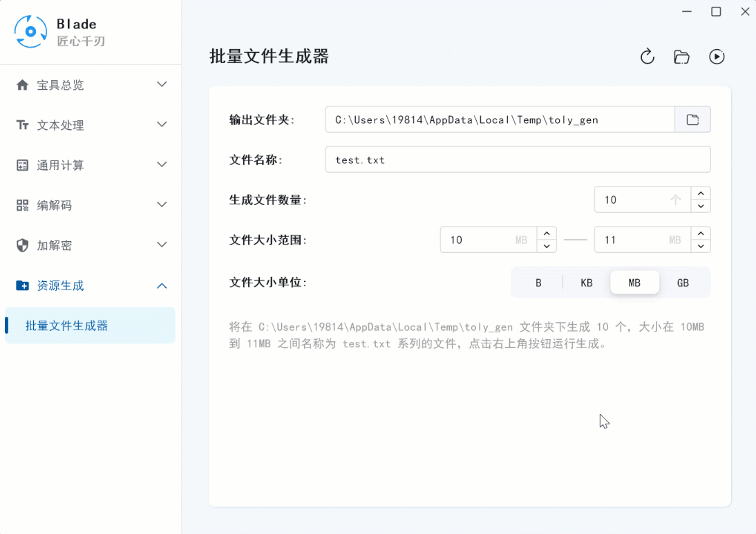
Task: Click the minimum size input showing 10
Action: (x=488, y=240)
